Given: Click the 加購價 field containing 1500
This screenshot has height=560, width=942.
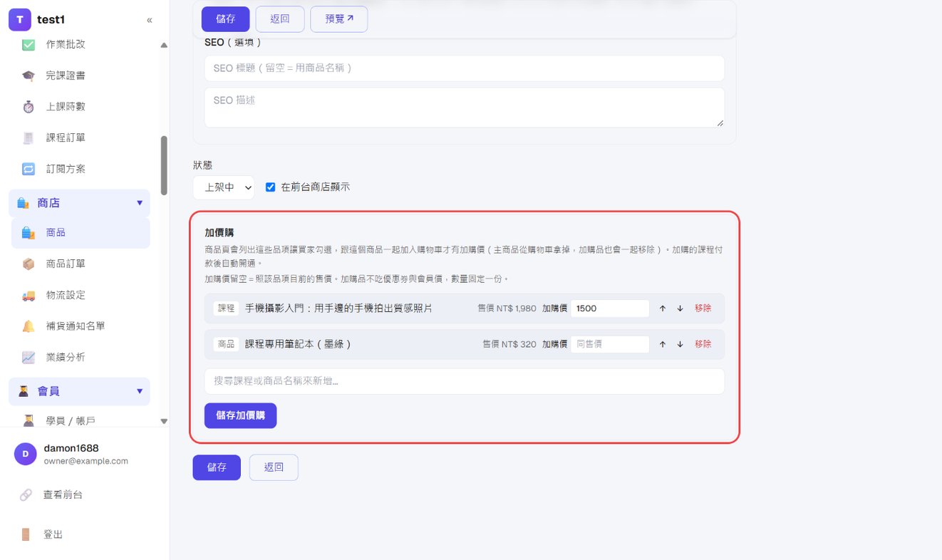Looking at the screenshot, I should [610, 308].
